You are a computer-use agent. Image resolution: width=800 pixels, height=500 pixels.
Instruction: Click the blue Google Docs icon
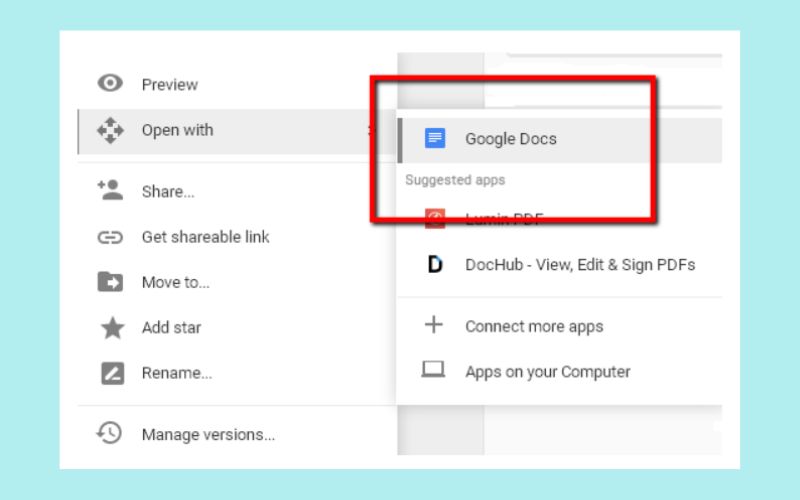[435, 138]
